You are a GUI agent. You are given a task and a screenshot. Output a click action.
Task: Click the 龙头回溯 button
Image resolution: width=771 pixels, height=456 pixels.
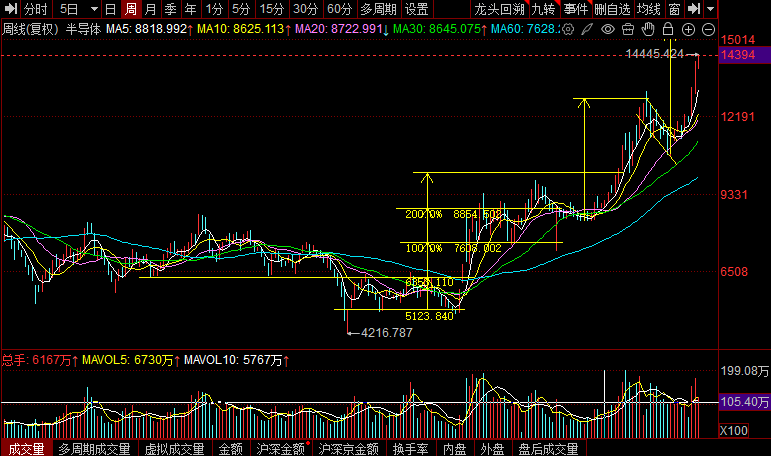500,9
